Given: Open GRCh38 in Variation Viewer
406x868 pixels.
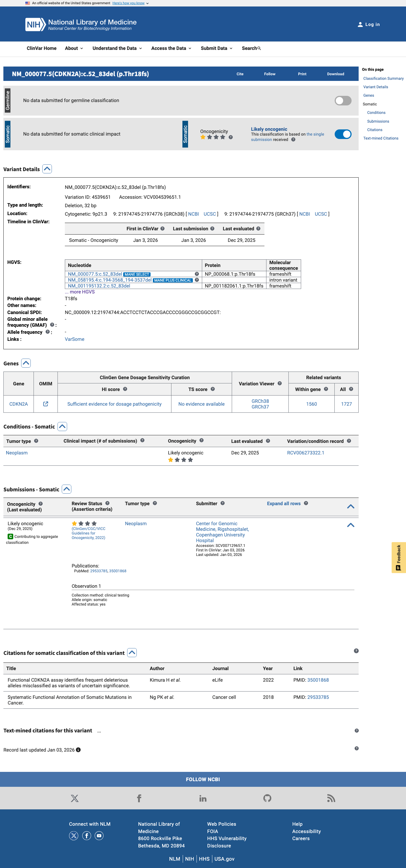Looking at the screenshot, I should point(260,401).
